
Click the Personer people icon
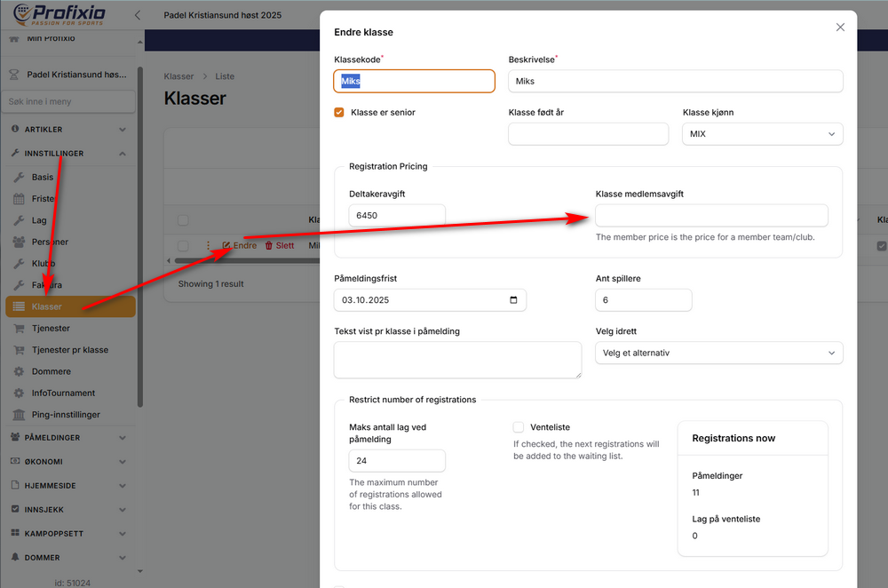point(19,242)
